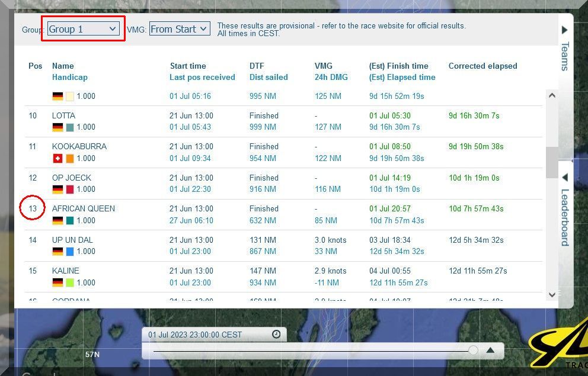Sort by the Pos column header
This screenshot has width=588, height=376.
[x=36, y=66]
